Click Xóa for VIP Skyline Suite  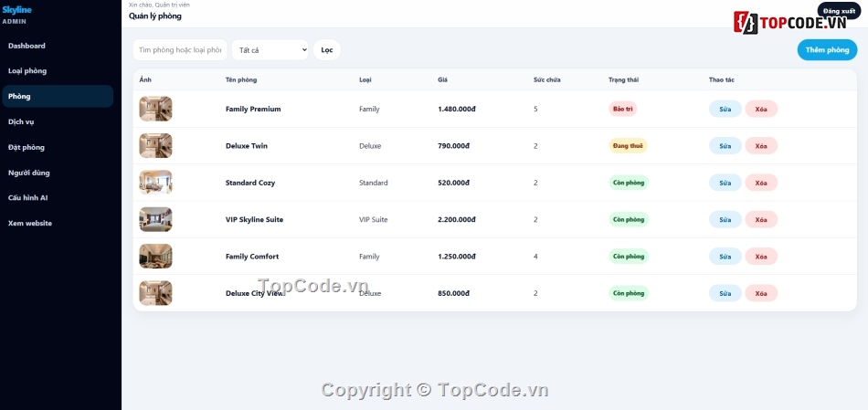click(761, 220)
